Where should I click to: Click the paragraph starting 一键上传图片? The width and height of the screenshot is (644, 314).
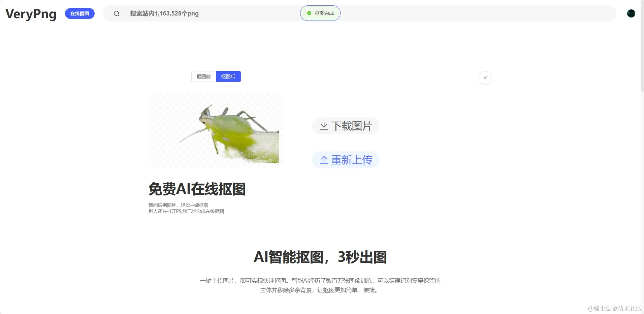pos(320,285)
